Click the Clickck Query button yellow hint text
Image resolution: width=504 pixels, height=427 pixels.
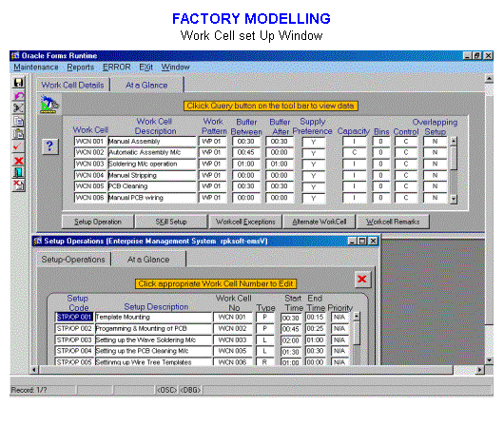point(271,106)
